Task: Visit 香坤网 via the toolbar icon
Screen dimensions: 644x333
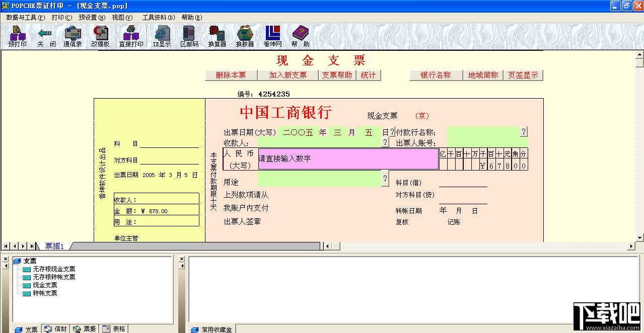Action: click(x=272, y=35)
